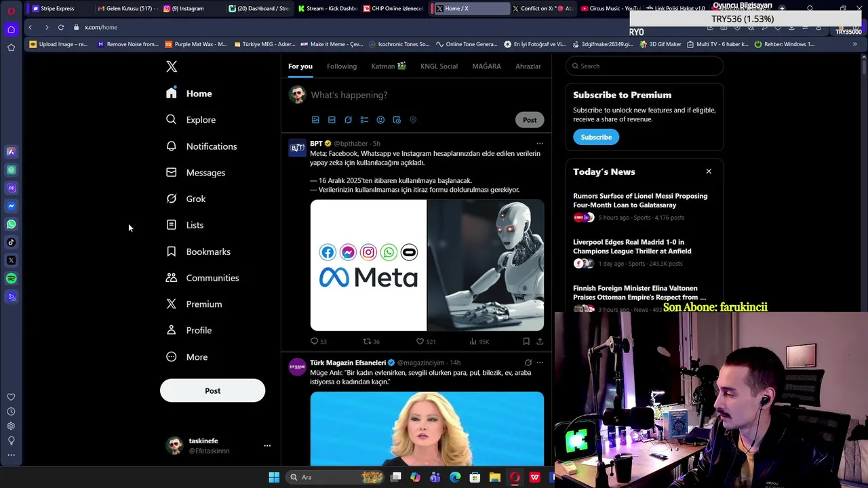Screen dimensions: 868x488
Task: Reload the x.com page
Action: click(61, 27)
